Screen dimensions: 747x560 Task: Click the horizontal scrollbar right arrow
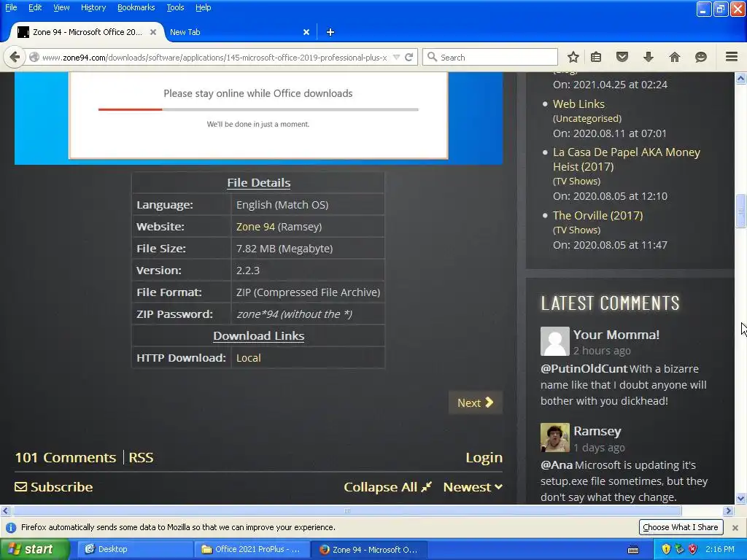(728, 510)
